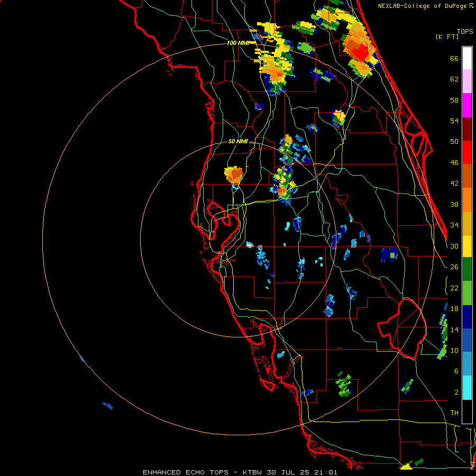Click the bright red storm core at top right
Viewport: 476px width, 476px height.
(361, 53)
